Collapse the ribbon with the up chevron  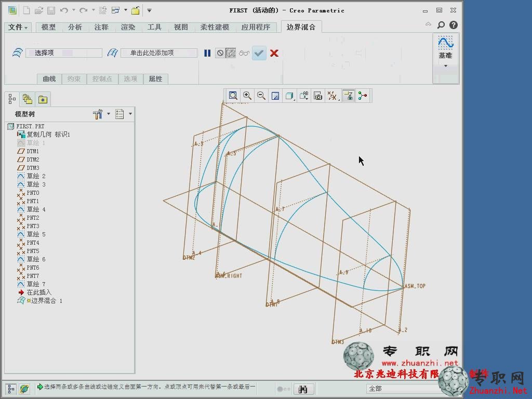428,24
